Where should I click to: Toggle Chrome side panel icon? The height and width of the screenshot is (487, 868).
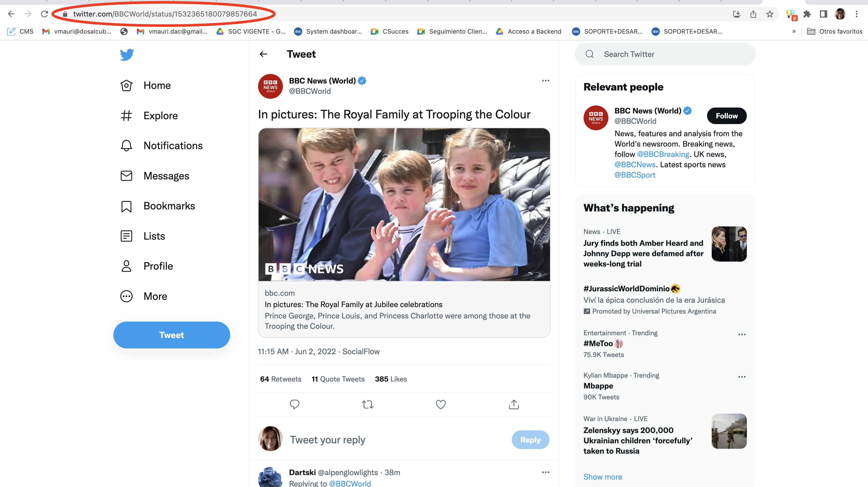(823, 14)
